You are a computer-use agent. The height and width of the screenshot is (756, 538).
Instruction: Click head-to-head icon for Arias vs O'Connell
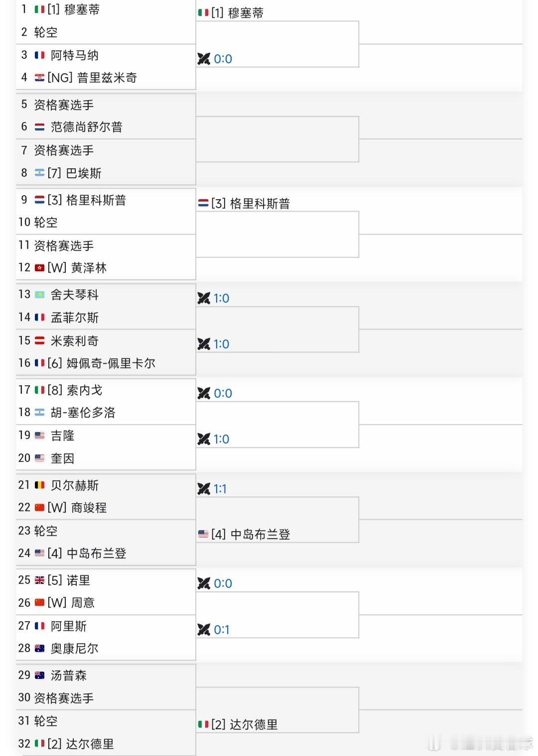pos(204,630)
